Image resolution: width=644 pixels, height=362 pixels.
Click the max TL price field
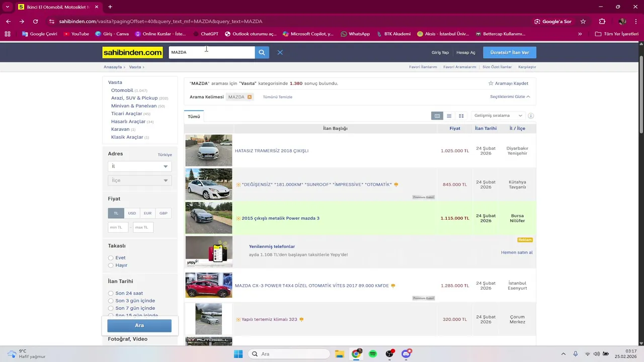tap(143, 227)
